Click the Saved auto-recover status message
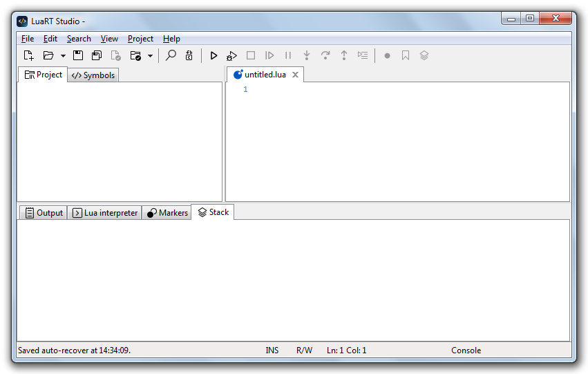Image resolution: width=588 pixels, height=374 pixels. tap(74, 350)
